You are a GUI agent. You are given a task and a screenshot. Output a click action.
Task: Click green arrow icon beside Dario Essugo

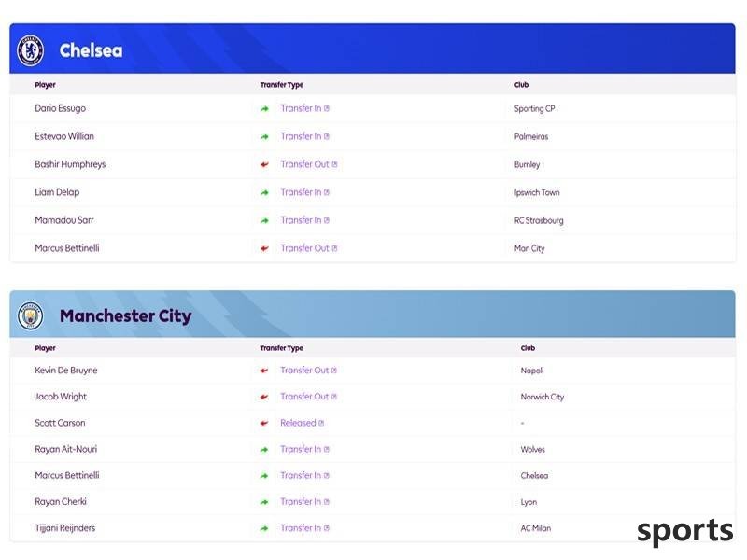coord(265,108)
